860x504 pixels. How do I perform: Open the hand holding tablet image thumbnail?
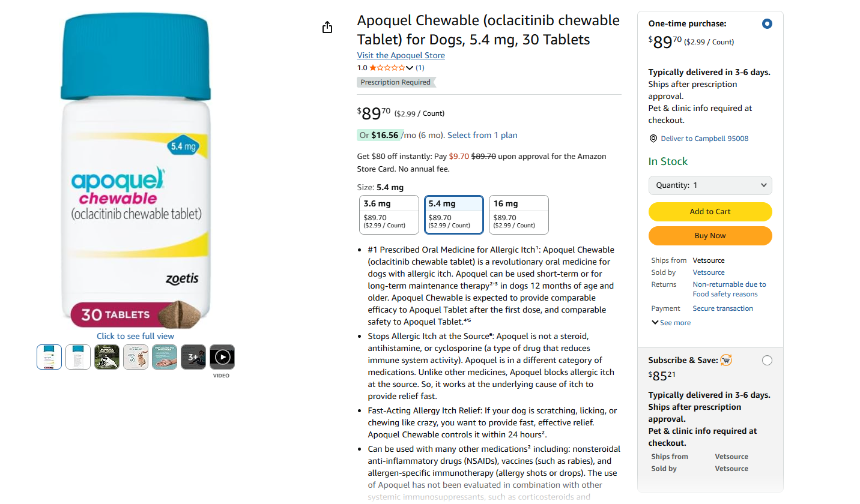tap(165, 357)
